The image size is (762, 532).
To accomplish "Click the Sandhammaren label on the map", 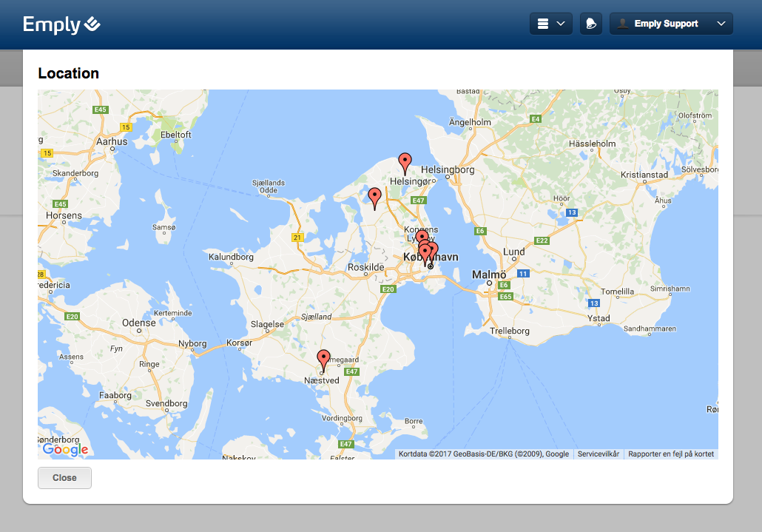I will point(650,329).
